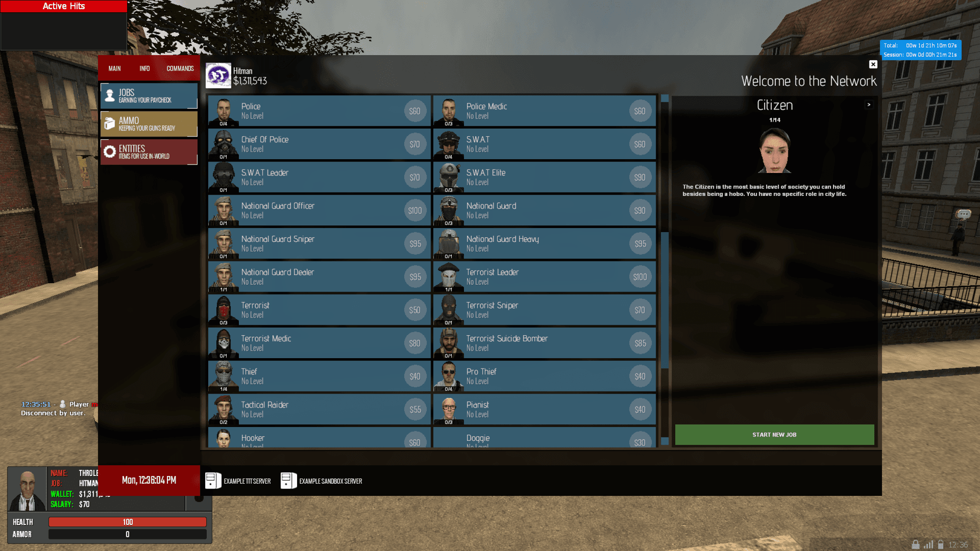Click the SWAT Elite job icon
Image resolution: width=980 pixels, height=551 pixels.
[448, 176]
